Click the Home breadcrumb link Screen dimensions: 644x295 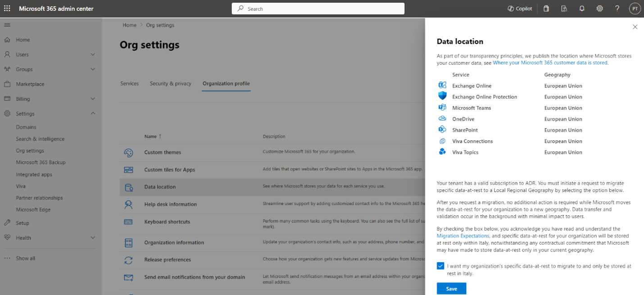click(x=130, y=25)
